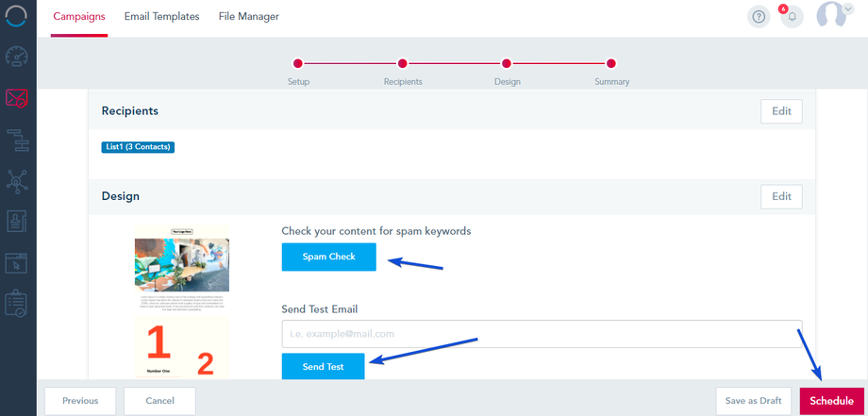
Task: Jump to the Setup step marker
Action: click(x=298, y=64)
